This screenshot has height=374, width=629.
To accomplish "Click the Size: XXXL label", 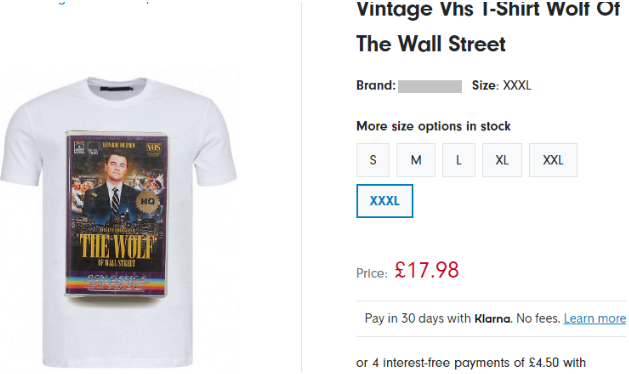I will [x=501, y=85].
